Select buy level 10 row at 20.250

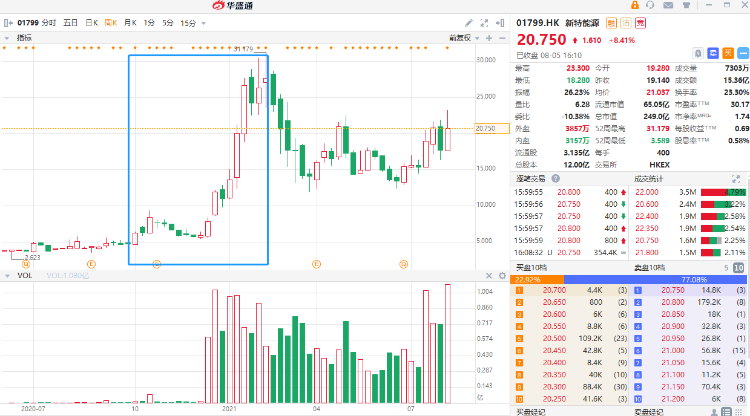570,399
